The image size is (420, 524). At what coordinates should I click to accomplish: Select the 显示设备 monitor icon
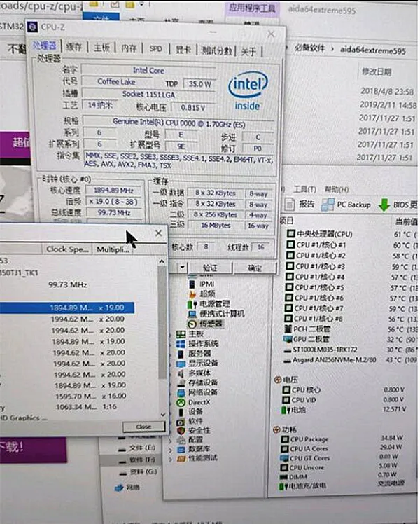coord(181,364)
